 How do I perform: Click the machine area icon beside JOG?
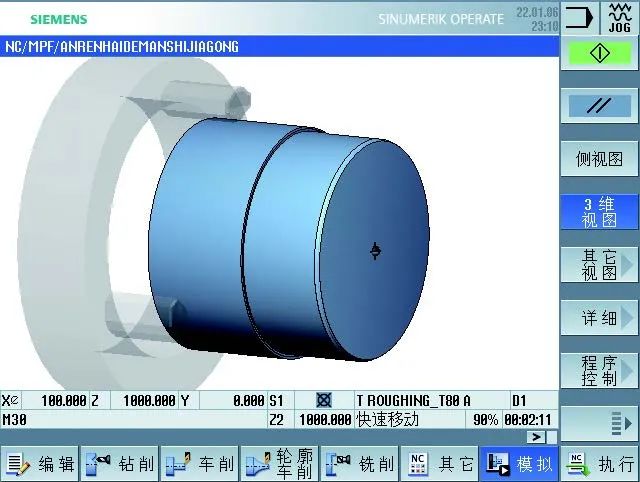coord(579,17)
